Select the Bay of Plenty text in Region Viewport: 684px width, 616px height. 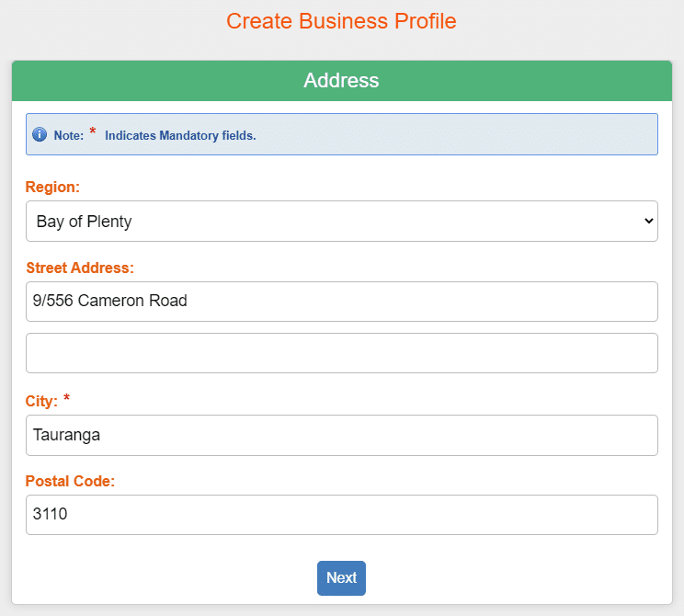tap(84, 222)
